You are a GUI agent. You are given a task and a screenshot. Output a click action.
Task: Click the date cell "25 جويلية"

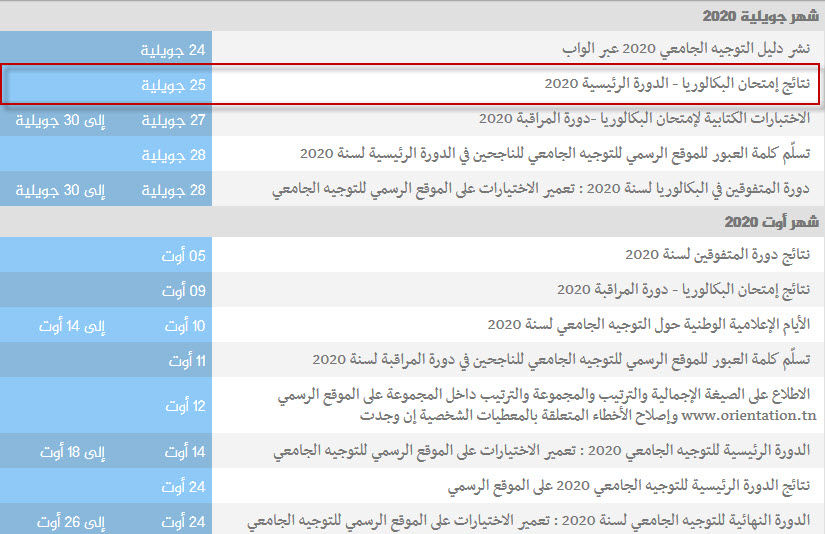(173, 85)
